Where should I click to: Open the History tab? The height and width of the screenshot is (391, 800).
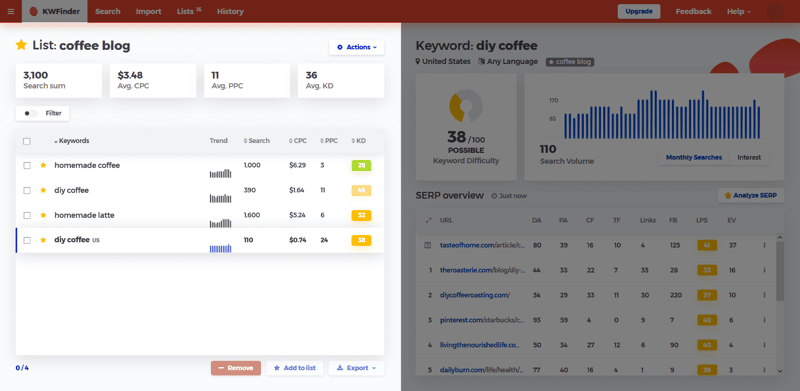tap(230, 11)
